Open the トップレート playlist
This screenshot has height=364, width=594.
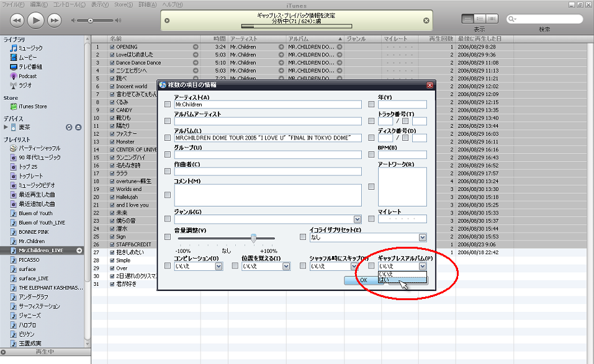[x=27, y=176]
